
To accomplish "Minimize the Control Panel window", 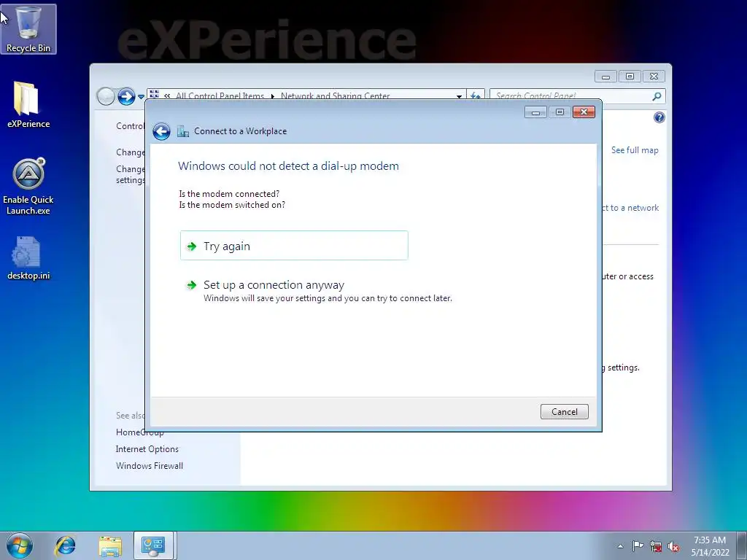I will 605,77.
